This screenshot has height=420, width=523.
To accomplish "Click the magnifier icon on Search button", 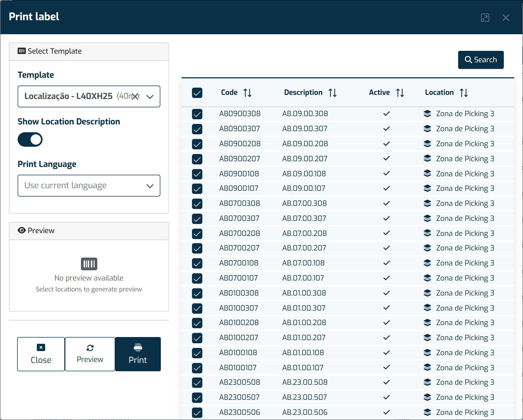I will [x=468, y=60].
